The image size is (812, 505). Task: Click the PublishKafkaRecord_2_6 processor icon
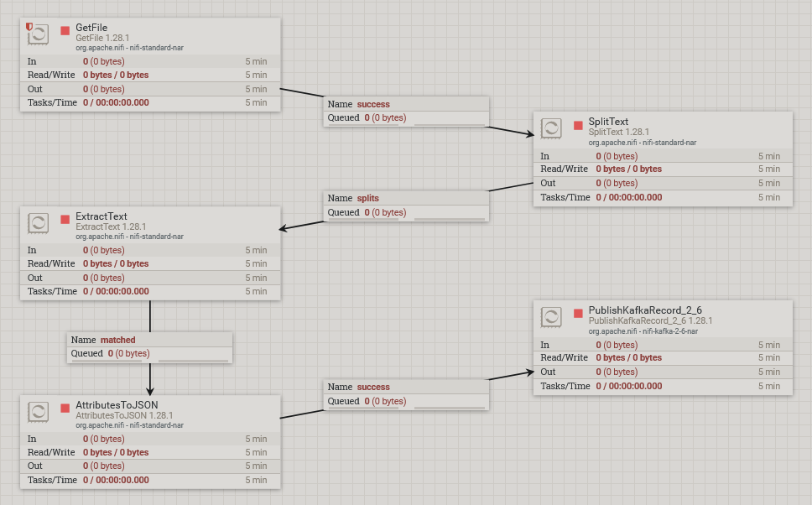(x=551, y=318)
